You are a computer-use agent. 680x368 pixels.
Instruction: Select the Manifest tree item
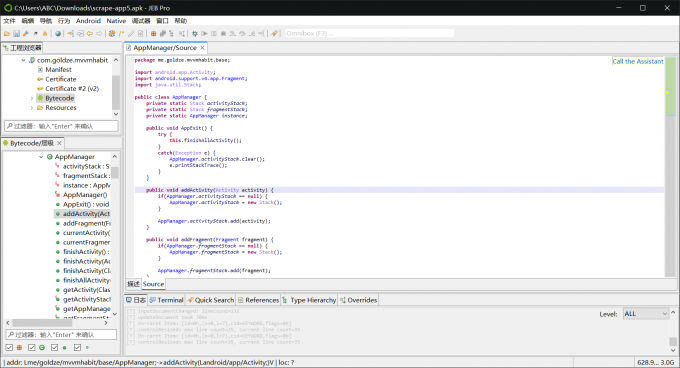58,70
